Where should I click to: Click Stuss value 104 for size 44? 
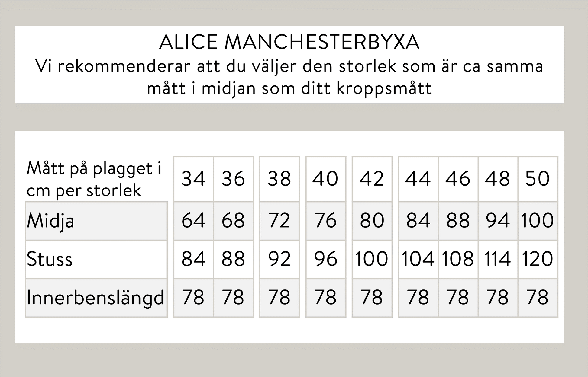click(418, 259)
